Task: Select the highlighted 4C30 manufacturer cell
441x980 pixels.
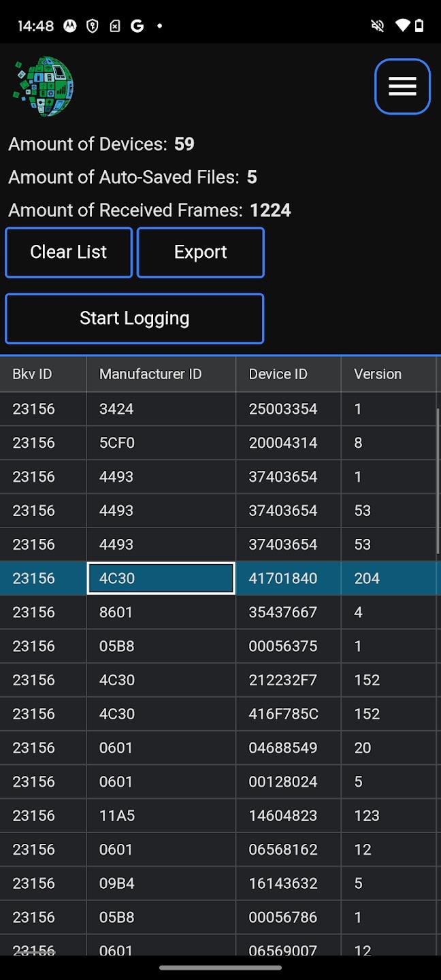Action: click(x=161, y=578)
